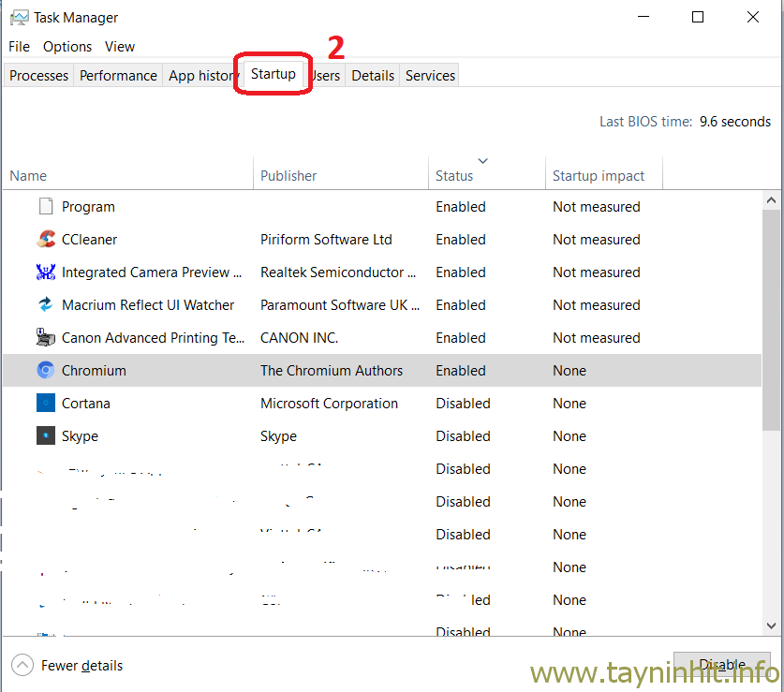Open the Options menu
The image size is (784, 692).
click(x=67, y=47)
